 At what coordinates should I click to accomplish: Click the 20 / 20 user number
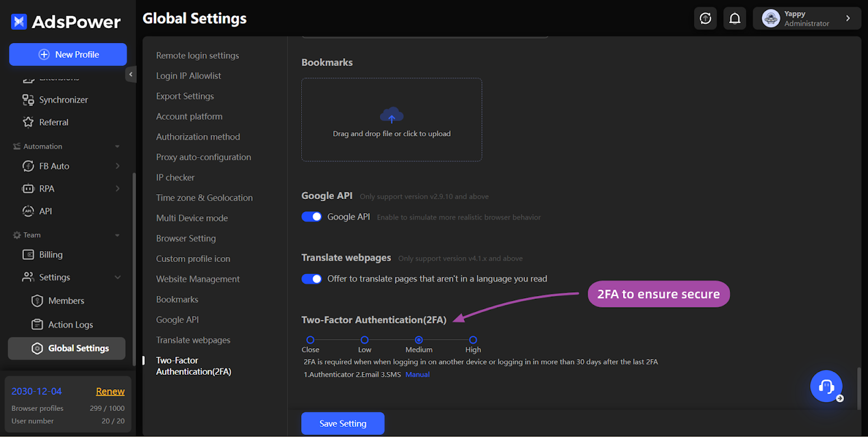click(x=113, y=421)
